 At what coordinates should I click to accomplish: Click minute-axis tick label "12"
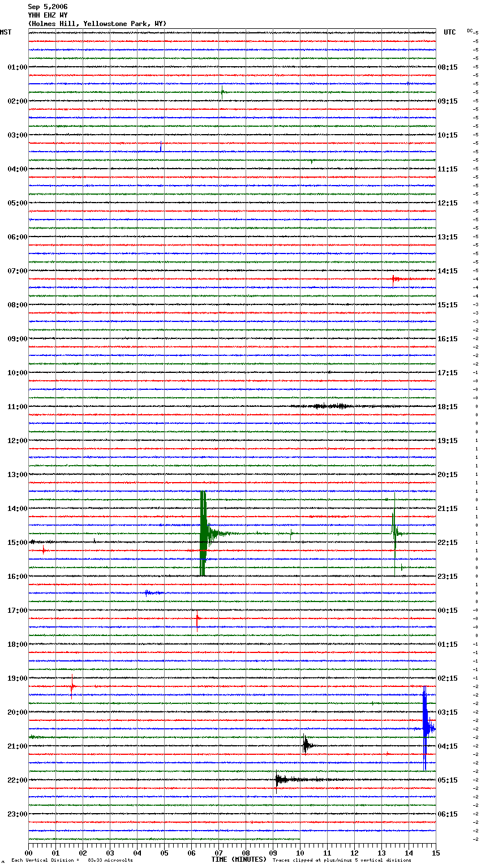[x=354, y=853]
